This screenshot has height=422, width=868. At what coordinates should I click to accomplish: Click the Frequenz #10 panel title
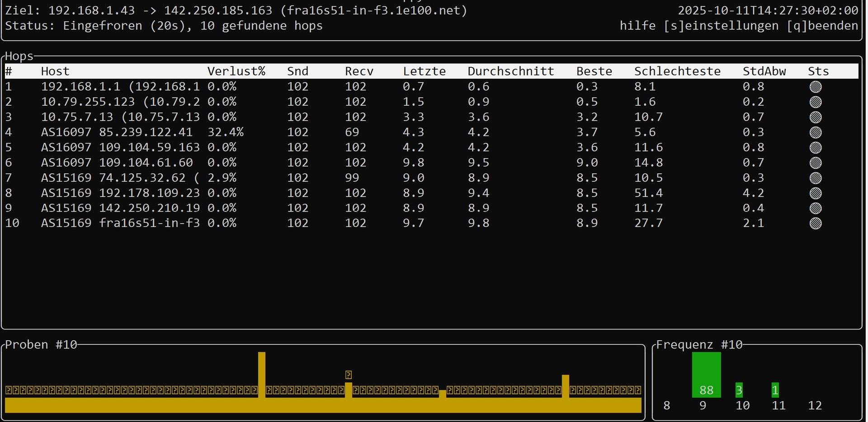pyautogui.click(x=699, y=345)
